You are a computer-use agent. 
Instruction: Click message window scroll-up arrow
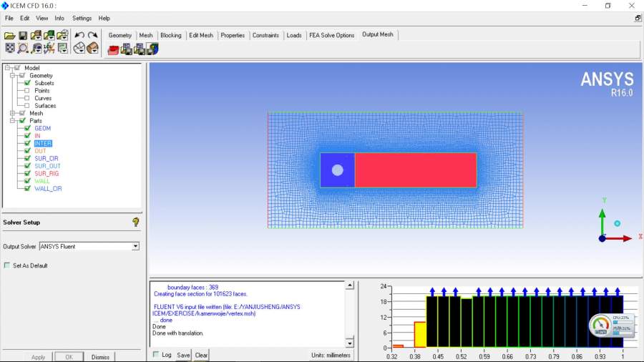349,285
